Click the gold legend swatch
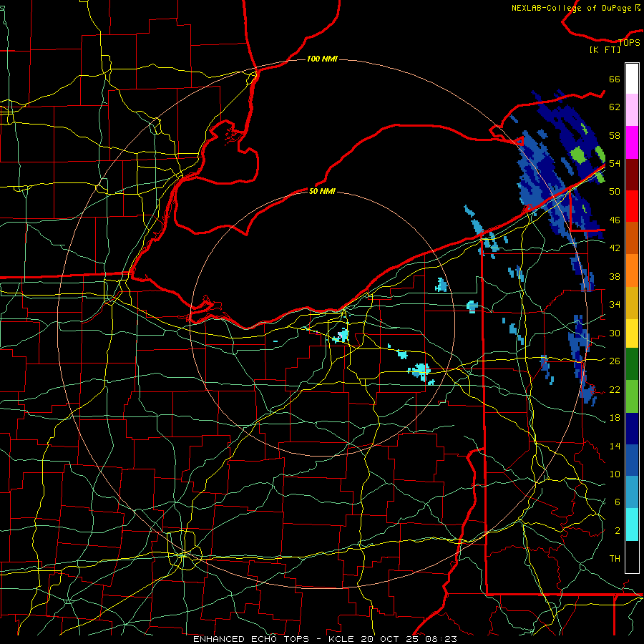Screen dimensions: 644x644 coord(632,303)
